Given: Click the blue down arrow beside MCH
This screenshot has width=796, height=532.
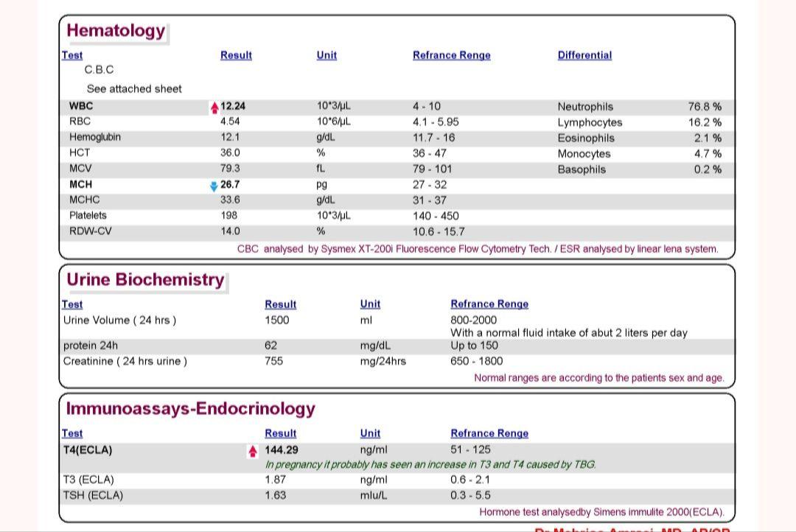Looking at the screenshot, I should [214, 186].
